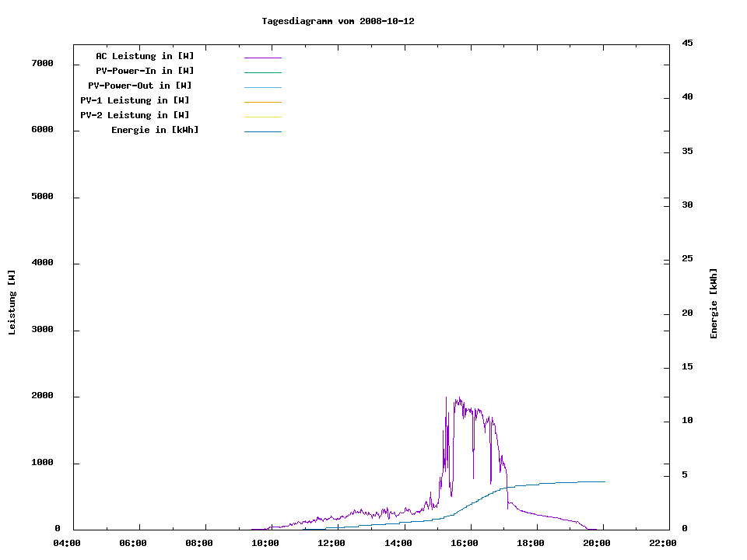Click the 04:00 label on the time axis
This screenshot has height=560, width=747.
tap(66, 543)
